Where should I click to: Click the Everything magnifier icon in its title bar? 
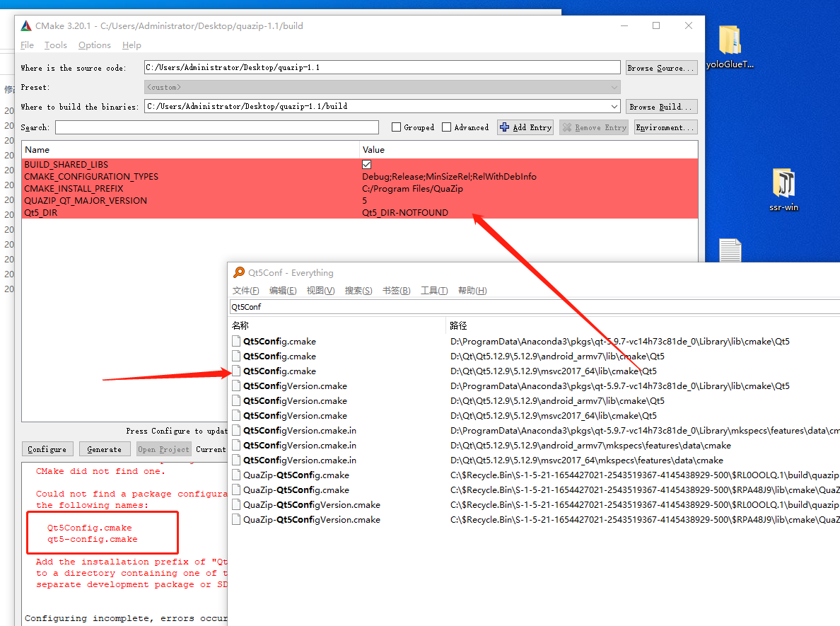[240, 272]
